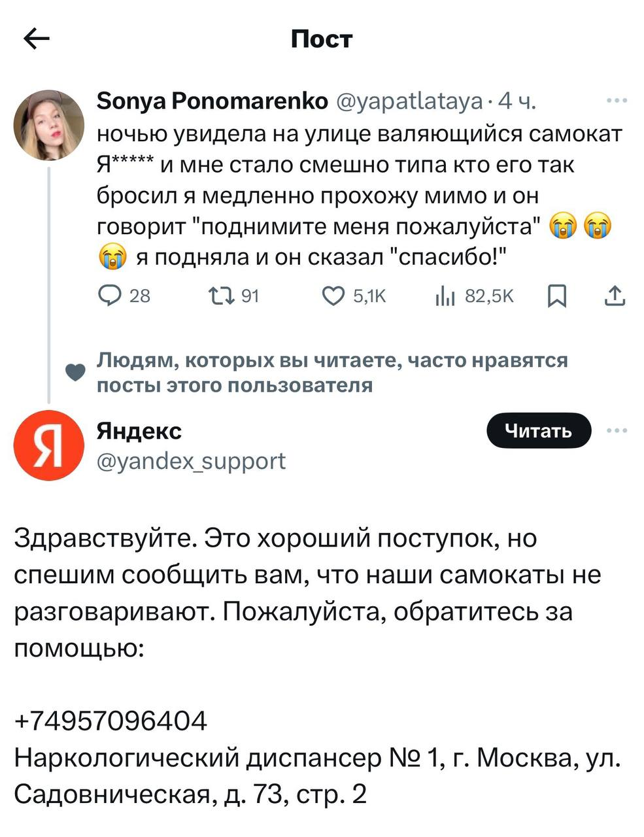The width and height of the screenshot is (644, 837).
Task: Click the Пост page header title
Action: tap(322, 39)
